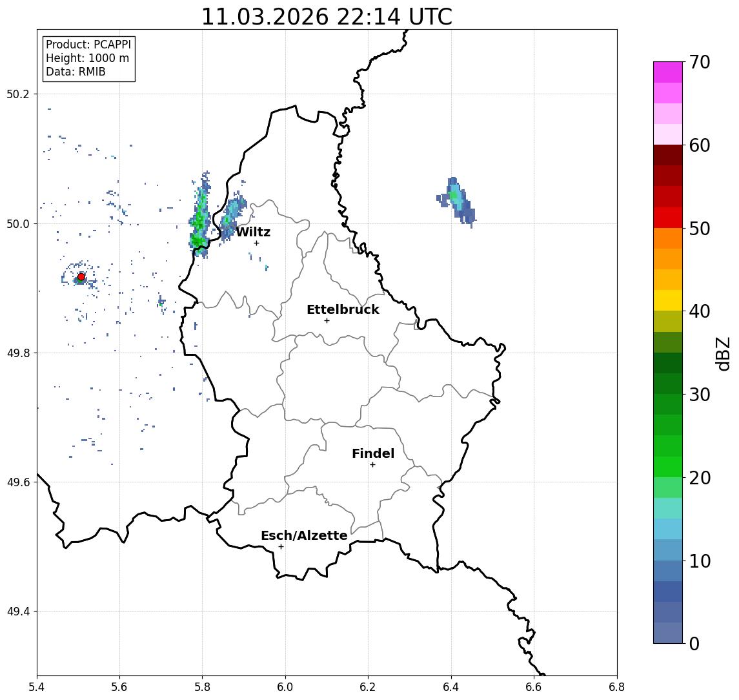Click the 6.0 longitude tick label
739x700 pixels.
point(285,687)
